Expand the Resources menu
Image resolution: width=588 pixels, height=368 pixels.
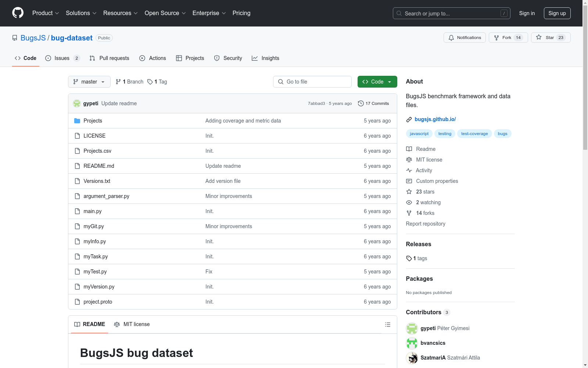121,13
